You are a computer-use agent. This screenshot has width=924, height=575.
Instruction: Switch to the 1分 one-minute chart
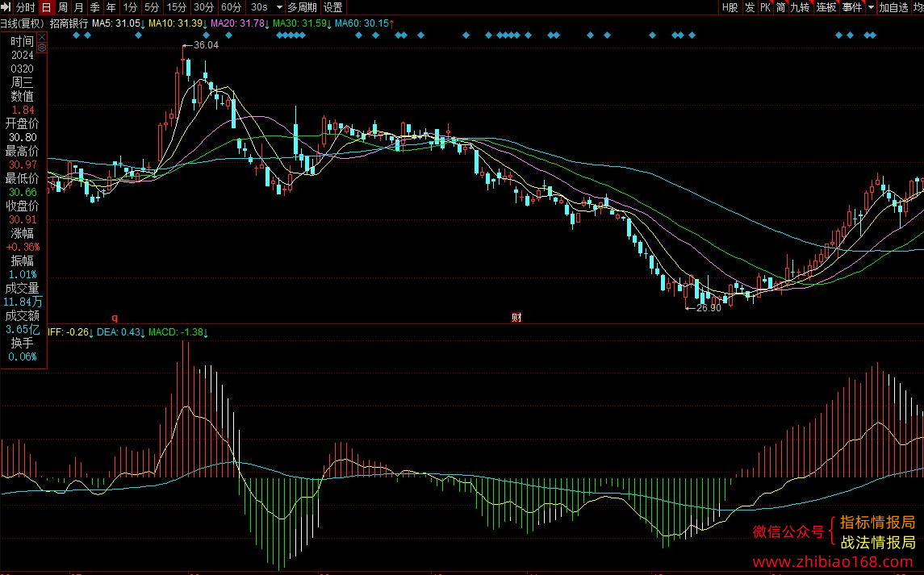pyautogui.click(x=130, y=7)
